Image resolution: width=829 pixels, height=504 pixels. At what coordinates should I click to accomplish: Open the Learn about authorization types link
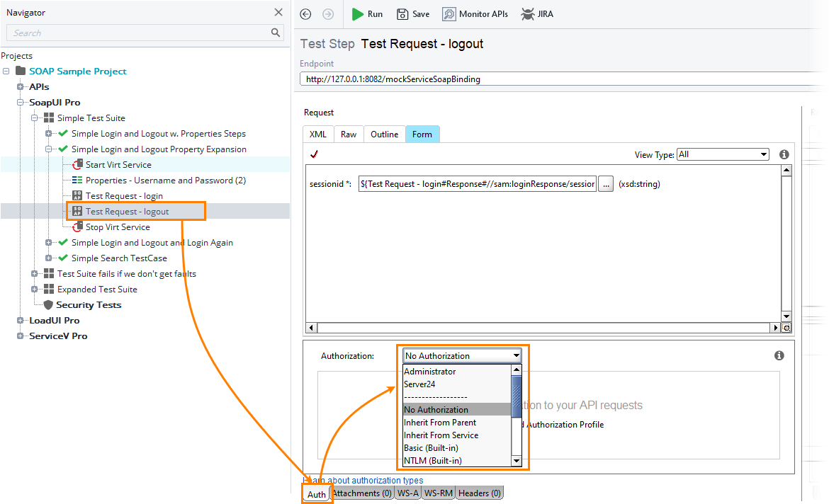pos(363,480)
